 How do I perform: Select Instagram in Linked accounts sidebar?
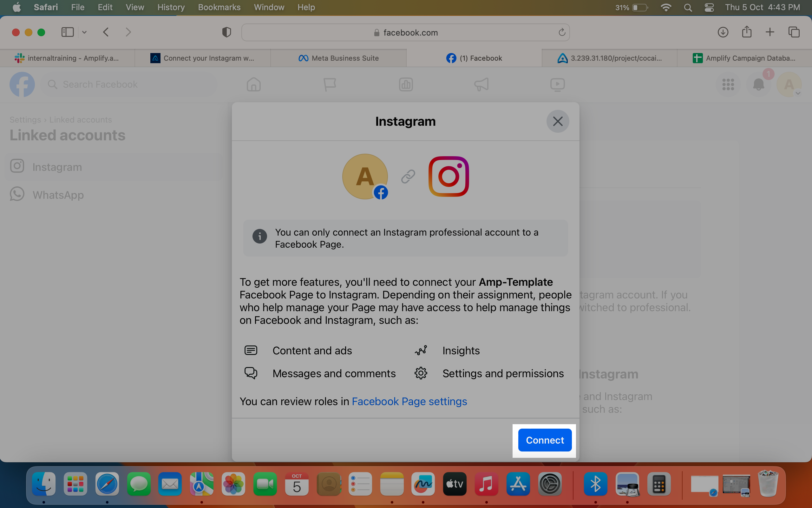[114, 167]
